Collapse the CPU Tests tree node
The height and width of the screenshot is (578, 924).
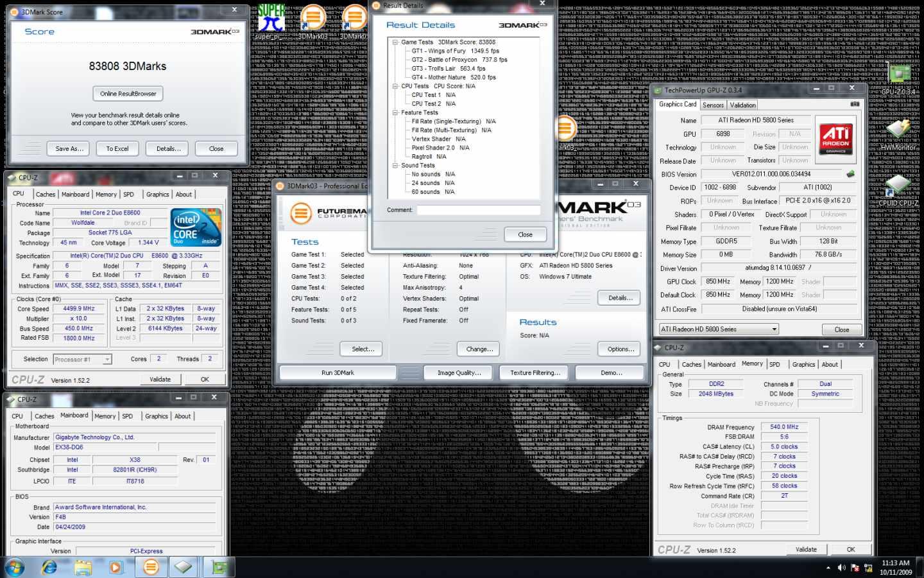pos(395,86)
